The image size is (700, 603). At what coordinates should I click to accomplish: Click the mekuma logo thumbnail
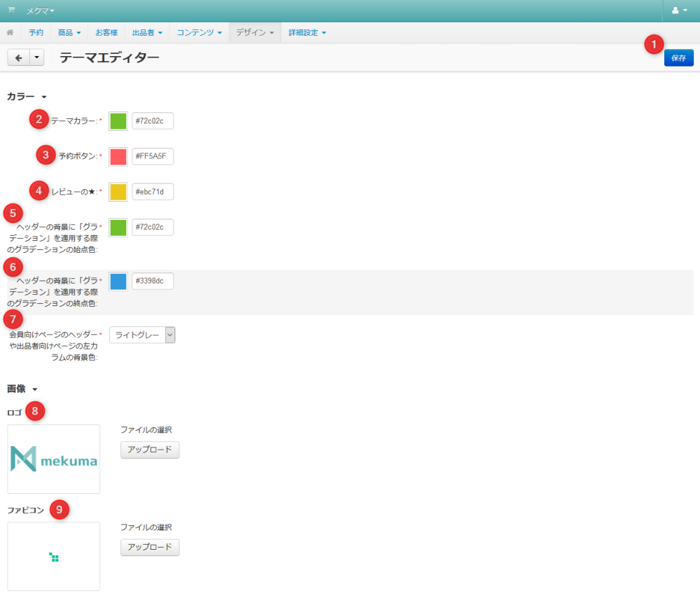coord(54,459)
